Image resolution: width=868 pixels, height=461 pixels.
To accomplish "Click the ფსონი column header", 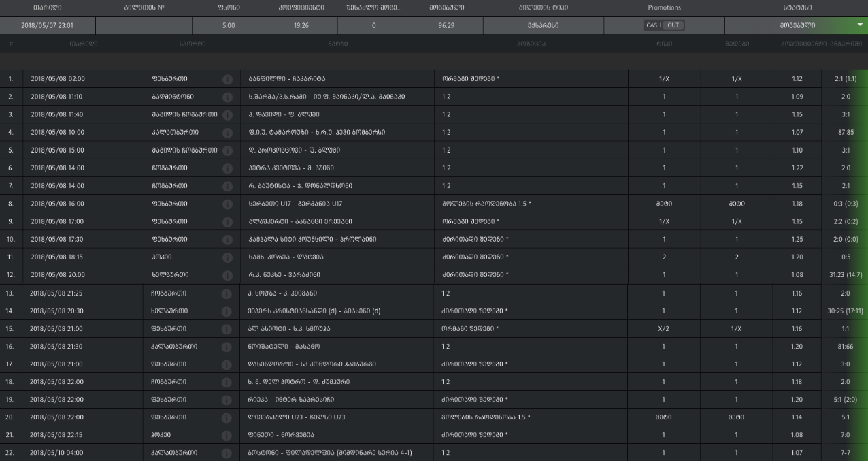I will [x=229, y=7].
